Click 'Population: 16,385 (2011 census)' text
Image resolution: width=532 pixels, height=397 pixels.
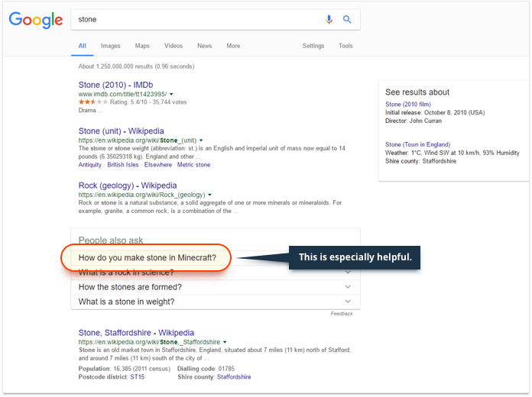point(124,369)
